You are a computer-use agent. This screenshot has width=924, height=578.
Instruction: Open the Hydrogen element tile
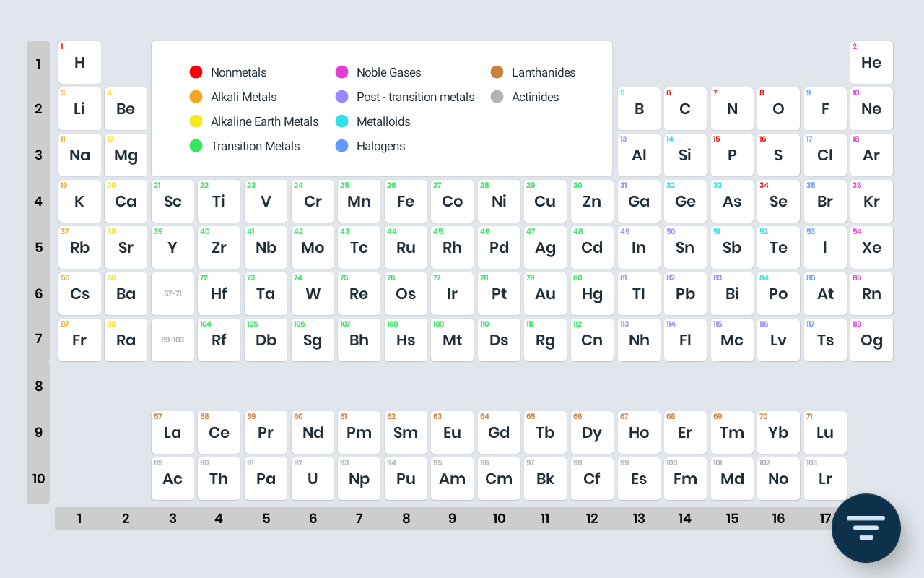(x=79, y=63)
